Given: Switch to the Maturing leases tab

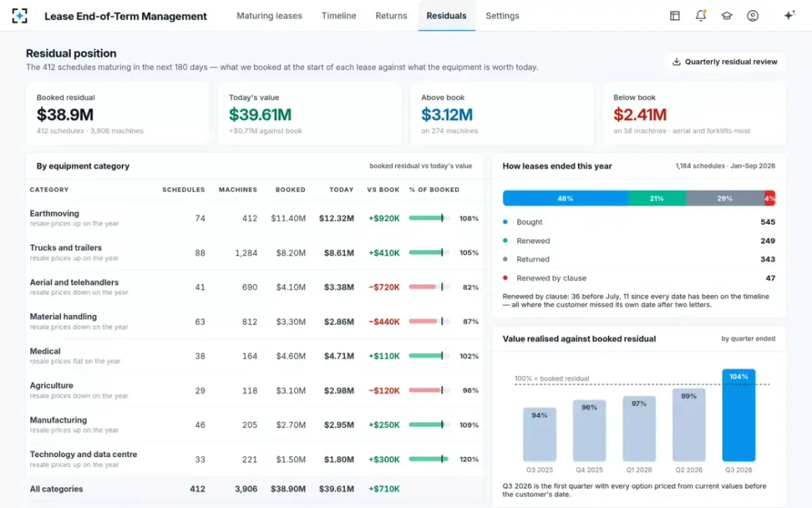Looking at the screenshot, I should tap(269, 16).
